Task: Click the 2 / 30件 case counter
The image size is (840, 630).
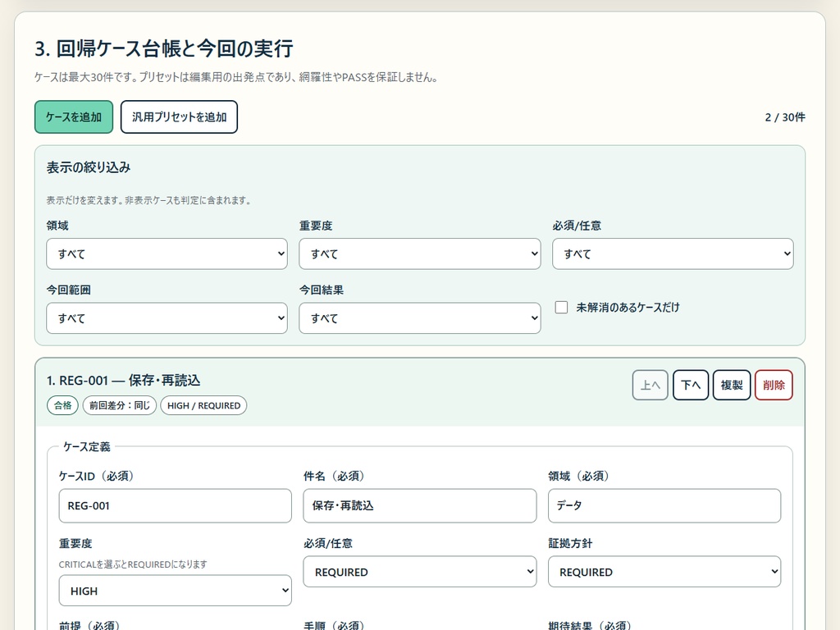Action: pyautogui.click(x=785, y=117)
